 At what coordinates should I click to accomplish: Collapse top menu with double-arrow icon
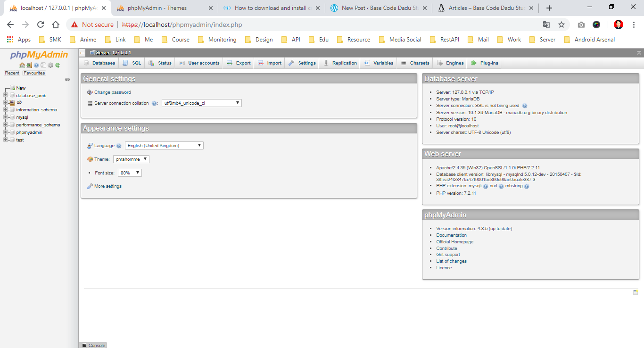639,53
